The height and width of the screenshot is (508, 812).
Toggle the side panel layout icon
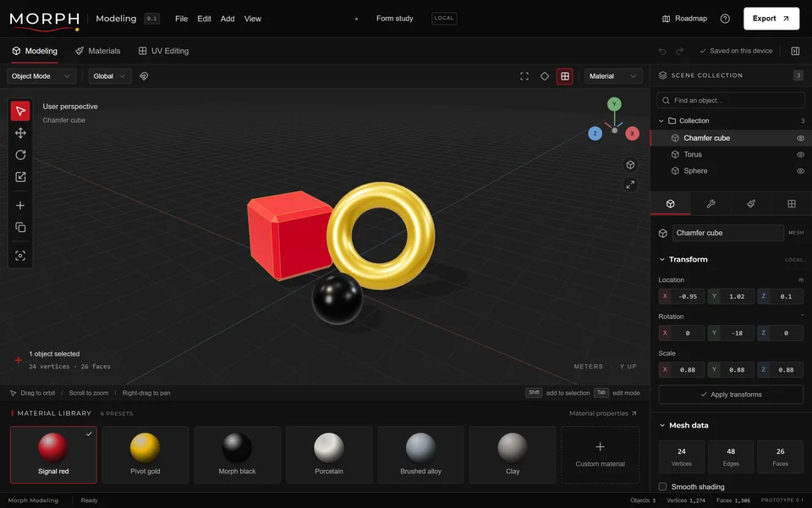[795, 51]
